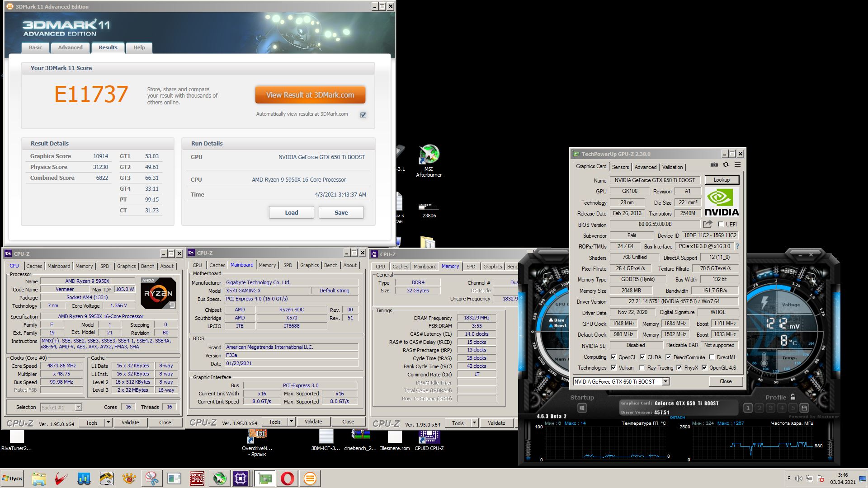Open Opera browser from taskbar
This screenshot has height=488, width=868.
tap(287, 479)
